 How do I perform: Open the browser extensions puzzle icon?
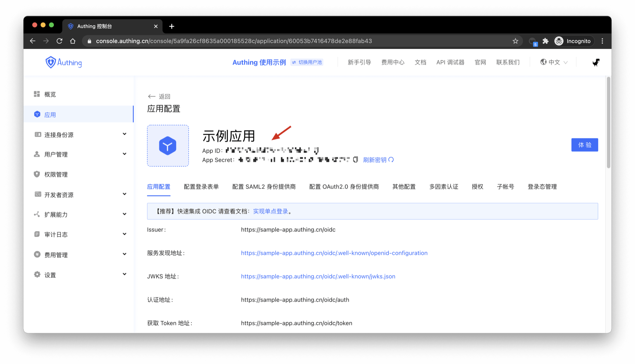(x=545, y=41)
